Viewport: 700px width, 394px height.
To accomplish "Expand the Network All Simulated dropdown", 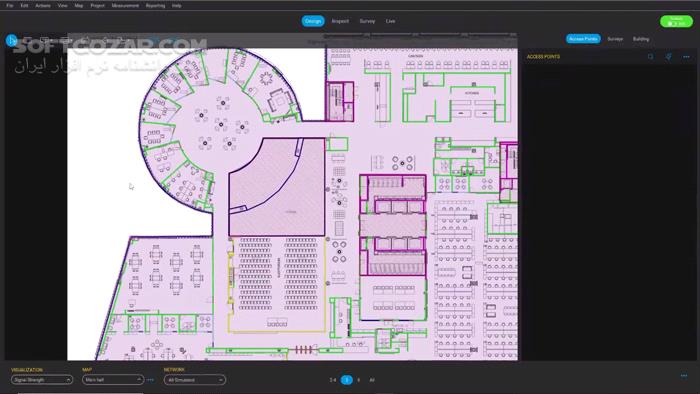I will coord(195,380).
